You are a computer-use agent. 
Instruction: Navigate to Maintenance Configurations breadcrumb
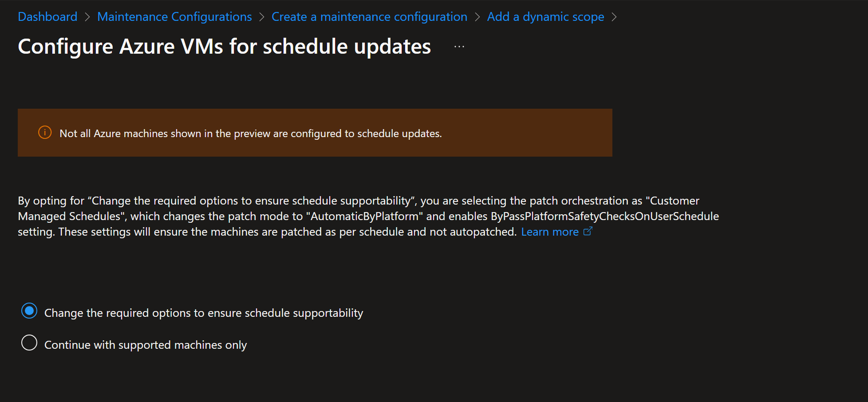(x=174, y=16)
